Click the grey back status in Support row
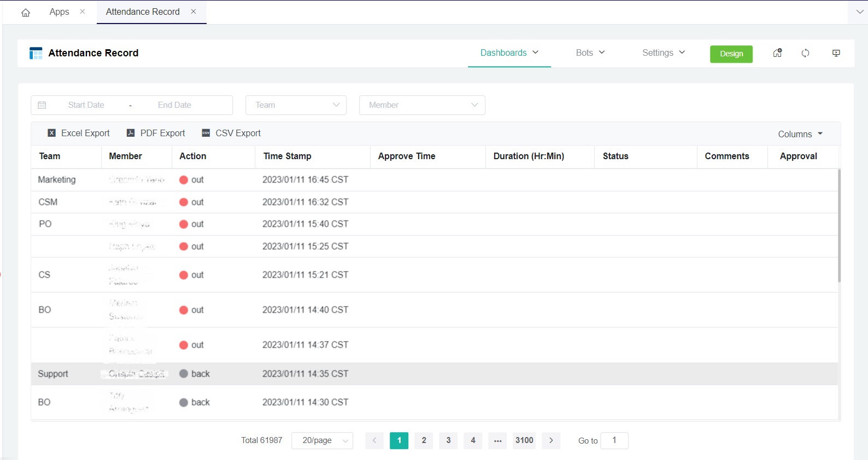Viewport: 868px width, 460px height. [x=195, y=374]
